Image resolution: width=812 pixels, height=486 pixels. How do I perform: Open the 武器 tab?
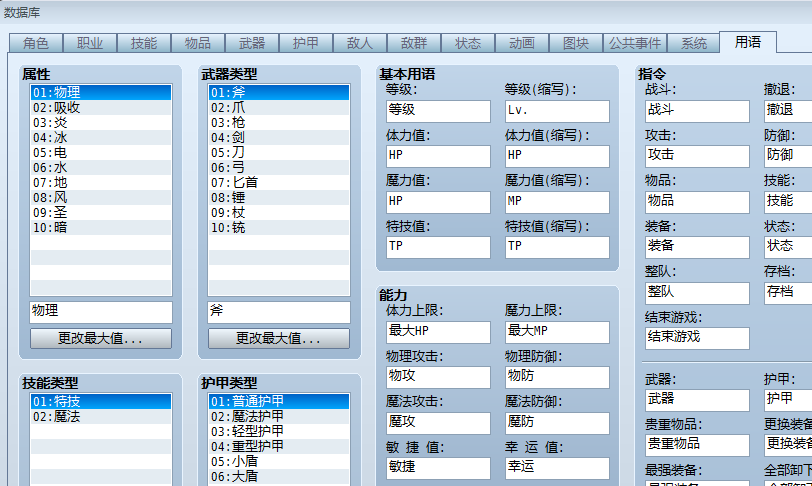click(x=252, y=43)
